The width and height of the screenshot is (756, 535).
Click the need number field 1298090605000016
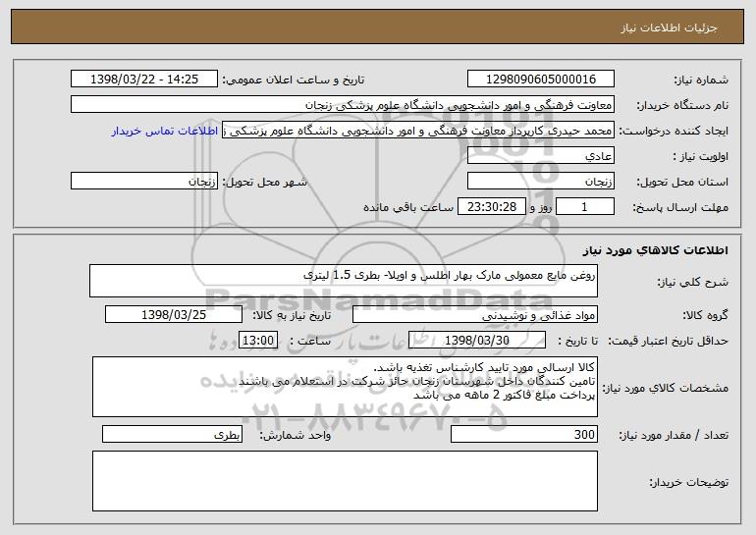[x=540, y=80]
